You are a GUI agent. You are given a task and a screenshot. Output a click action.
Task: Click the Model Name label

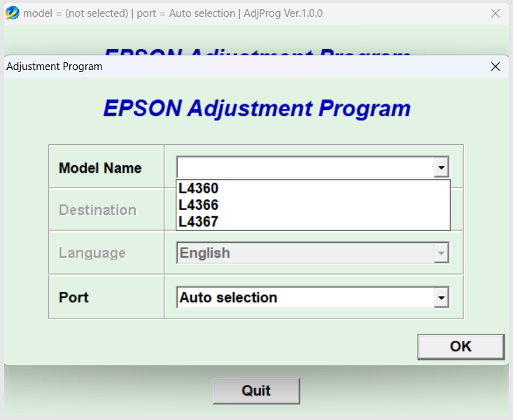click(x=100, y=168)
